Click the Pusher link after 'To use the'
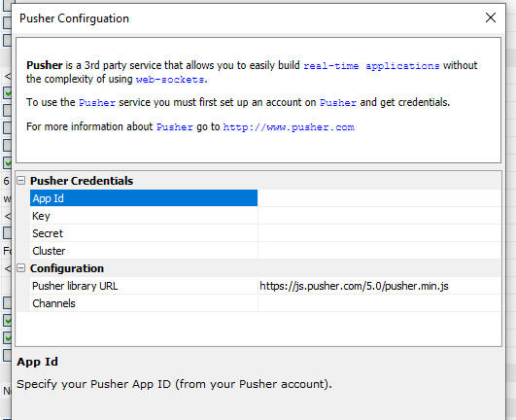This screenshot has height=420, width=516. pos(97,103)
